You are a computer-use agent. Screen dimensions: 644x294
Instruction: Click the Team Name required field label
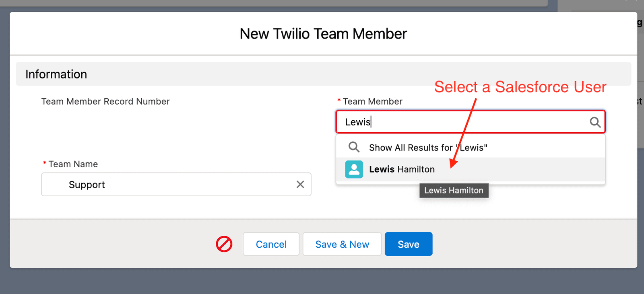73,164
